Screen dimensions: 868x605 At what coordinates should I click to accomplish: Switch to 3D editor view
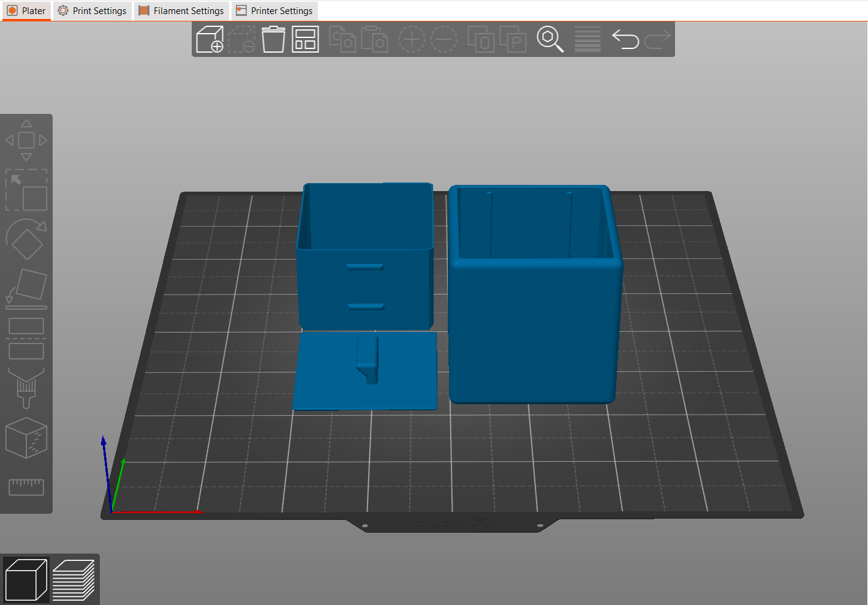coord(26,579)
